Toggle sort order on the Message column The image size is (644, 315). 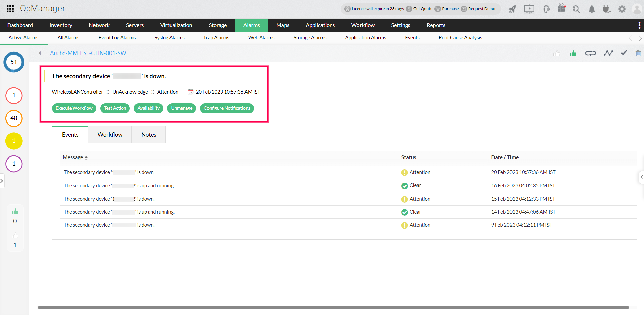(86, 157)
